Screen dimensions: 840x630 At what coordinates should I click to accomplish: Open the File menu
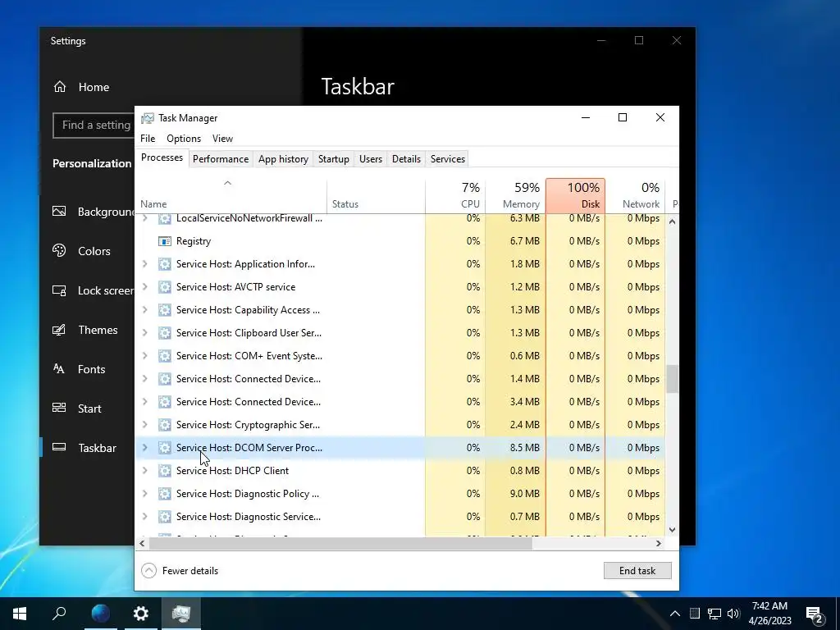tap(148, 139)
